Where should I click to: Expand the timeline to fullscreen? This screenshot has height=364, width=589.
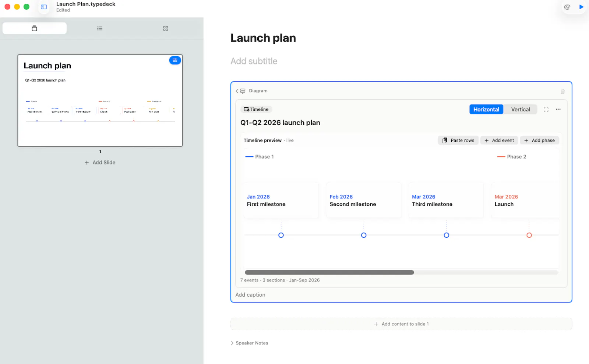coord(546,109)
